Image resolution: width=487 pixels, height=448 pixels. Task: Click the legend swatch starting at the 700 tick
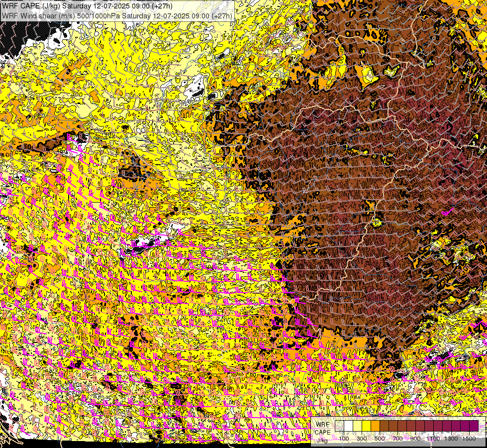click(402, 426)
